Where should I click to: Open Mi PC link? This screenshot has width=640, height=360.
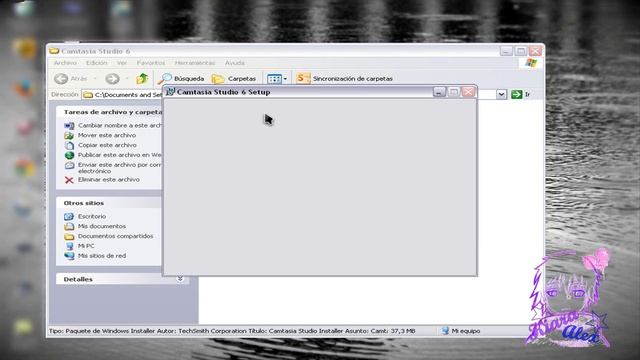[x=86, y=246]
